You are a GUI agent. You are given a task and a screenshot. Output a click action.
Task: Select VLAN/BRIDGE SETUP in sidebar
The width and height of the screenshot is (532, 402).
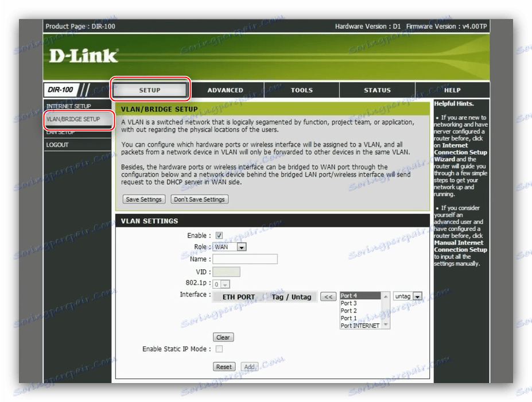73,119
